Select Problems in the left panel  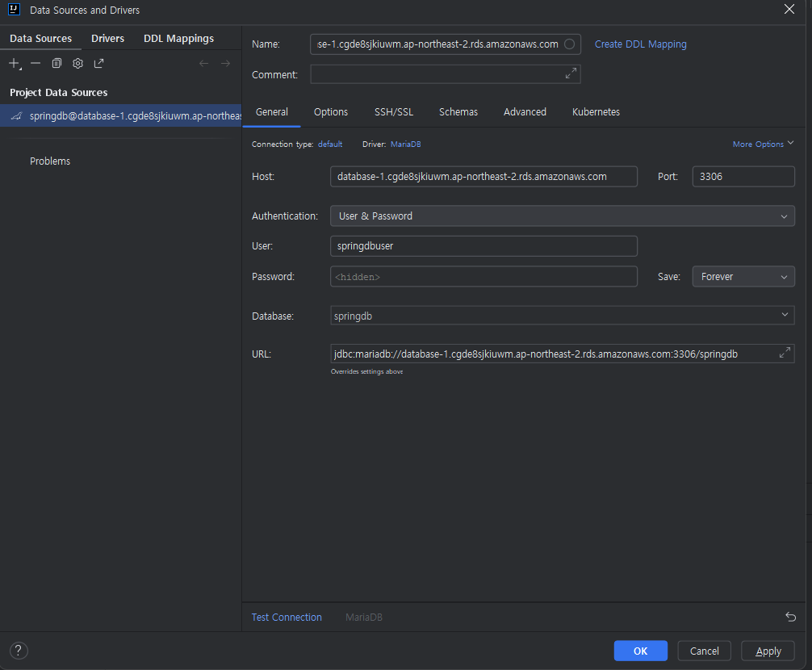coord(50,161)
